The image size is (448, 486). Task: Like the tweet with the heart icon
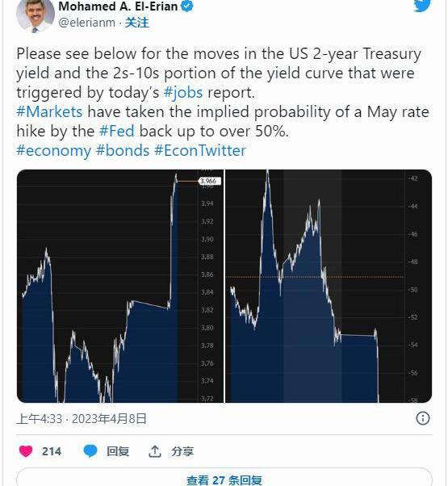[x=26, y=451]
